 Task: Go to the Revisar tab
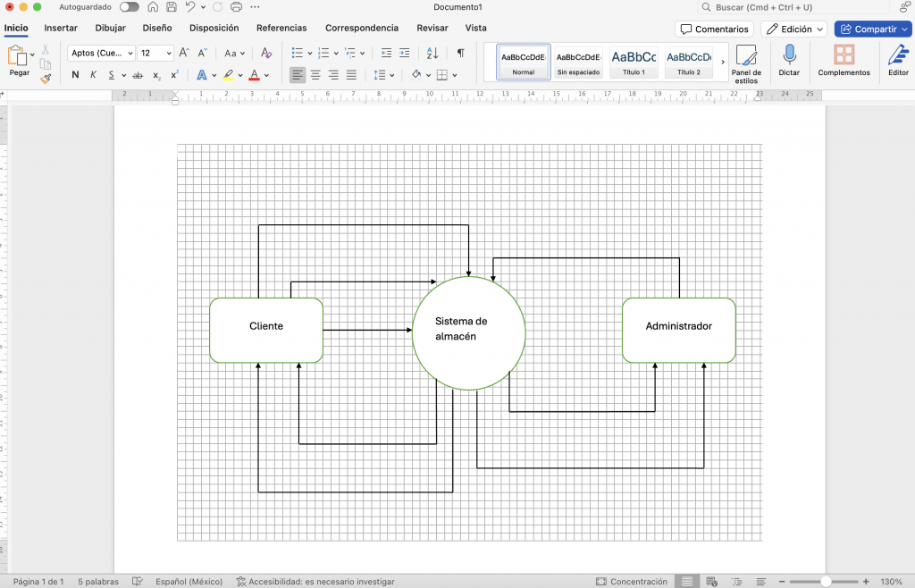pos(432,28)
